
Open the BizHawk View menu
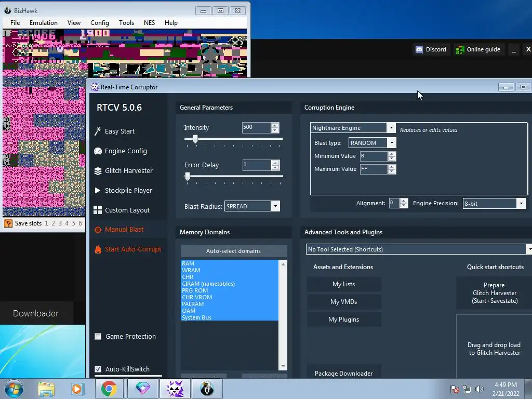[x=74, y=23]
